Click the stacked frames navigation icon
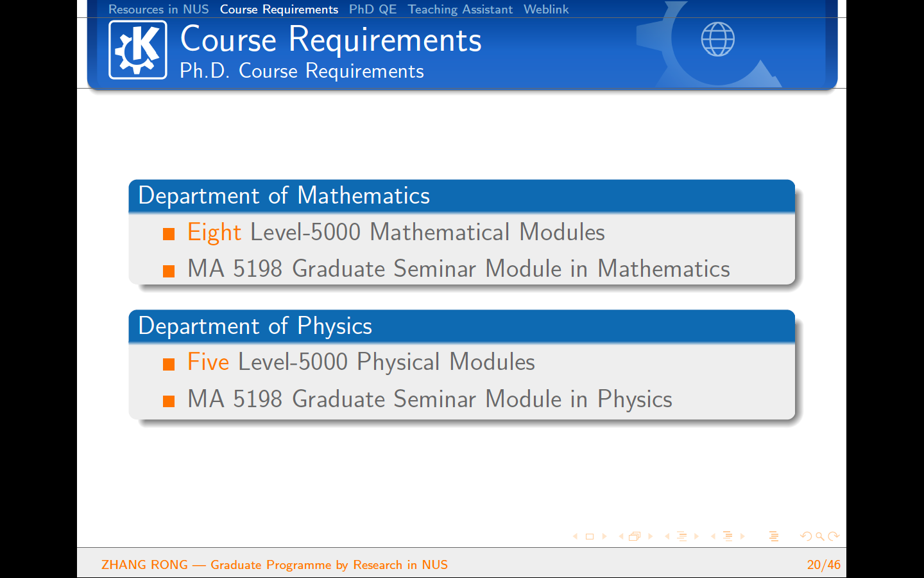 (635, 536)
